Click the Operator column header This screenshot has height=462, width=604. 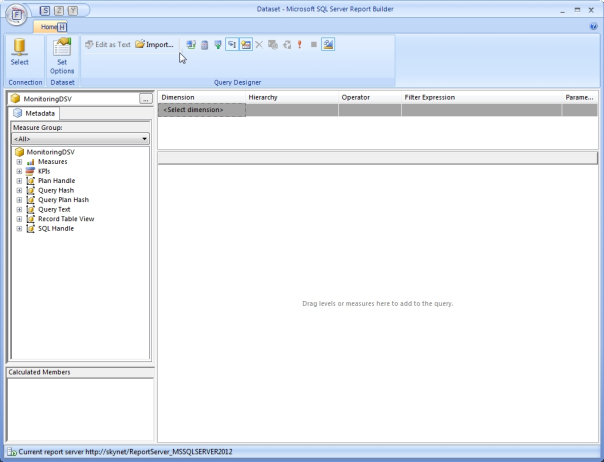(x=370, y=97)
